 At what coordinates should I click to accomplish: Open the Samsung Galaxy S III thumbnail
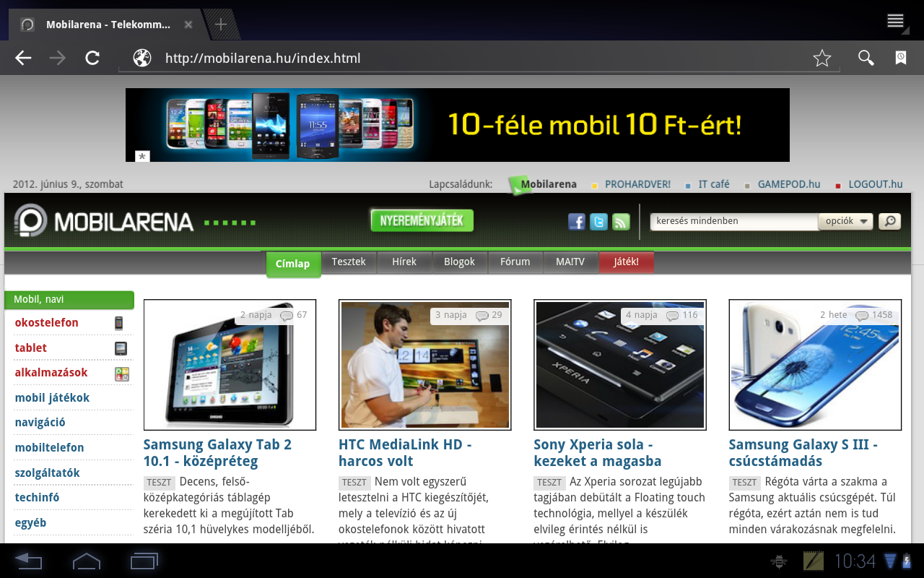815,365
